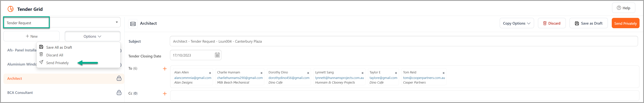The width and height of the screenshot is (644, 103).
Task: Click the Architect envelope icon
Action: coord(133,24)
